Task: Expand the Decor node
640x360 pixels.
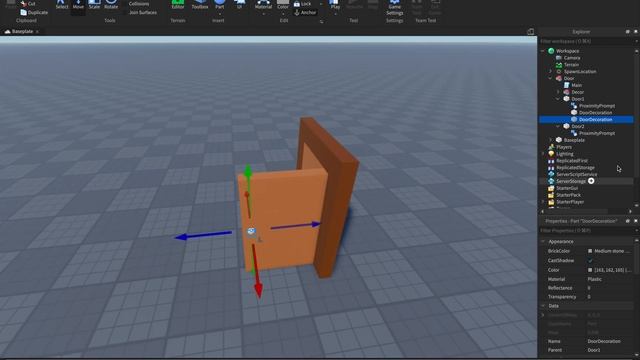Action: pos(558,92)
